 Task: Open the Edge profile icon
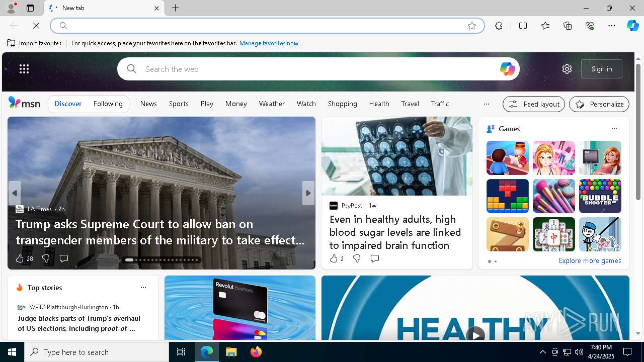(x=11, y=8)
